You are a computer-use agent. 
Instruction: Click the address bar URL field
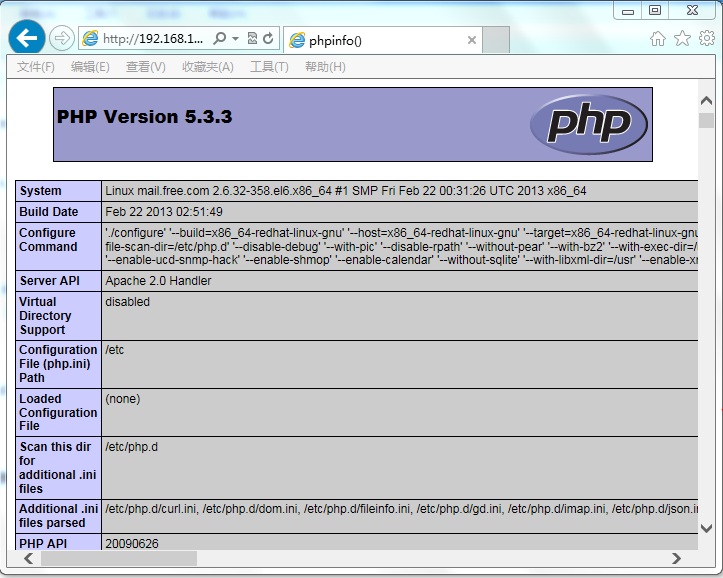(x=153, y=38)
